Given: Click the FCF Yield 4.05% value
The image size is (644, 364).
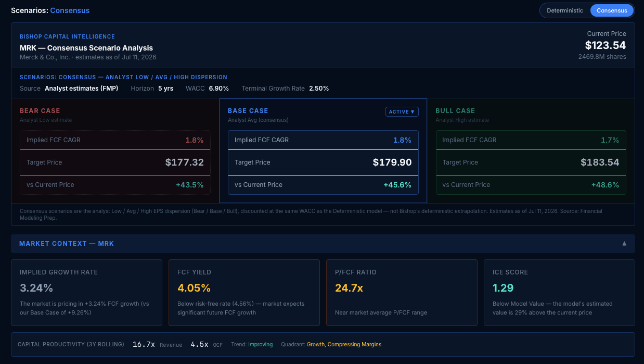Looking at the screenshot, I should [194, 288].
